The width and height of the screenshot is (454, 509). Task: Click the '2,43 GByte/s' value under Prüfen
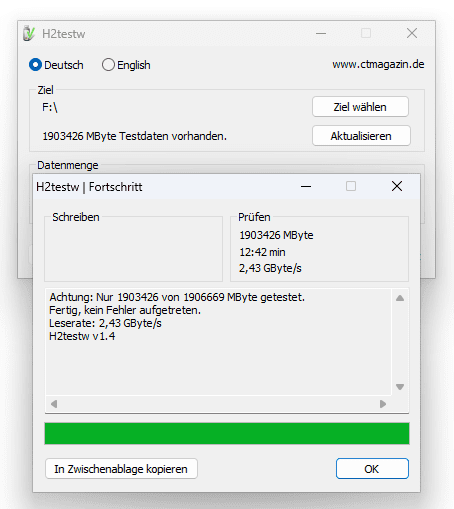270,268
